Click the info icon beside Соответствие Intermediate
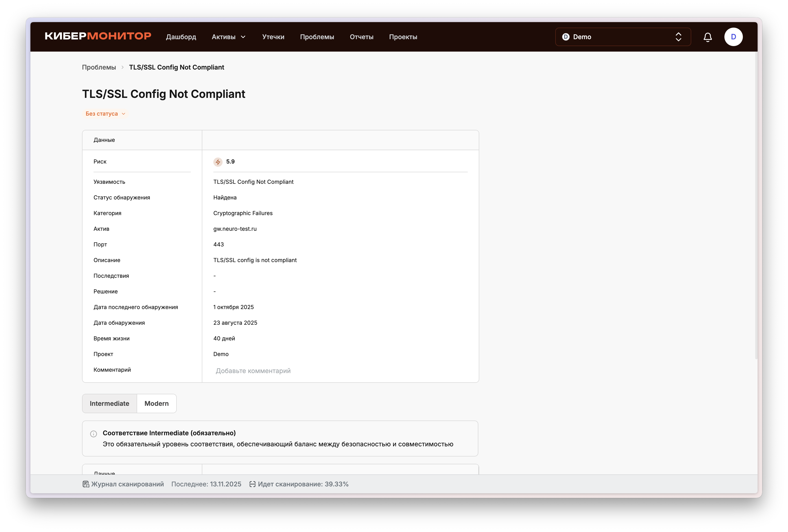 coord(94,434)
